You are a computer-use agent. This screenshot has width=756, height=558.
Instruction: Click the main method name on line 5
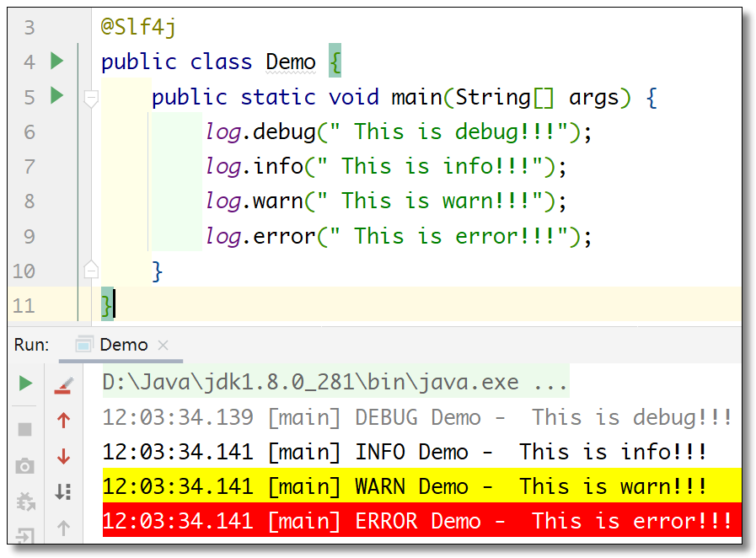tap(416, 98)
